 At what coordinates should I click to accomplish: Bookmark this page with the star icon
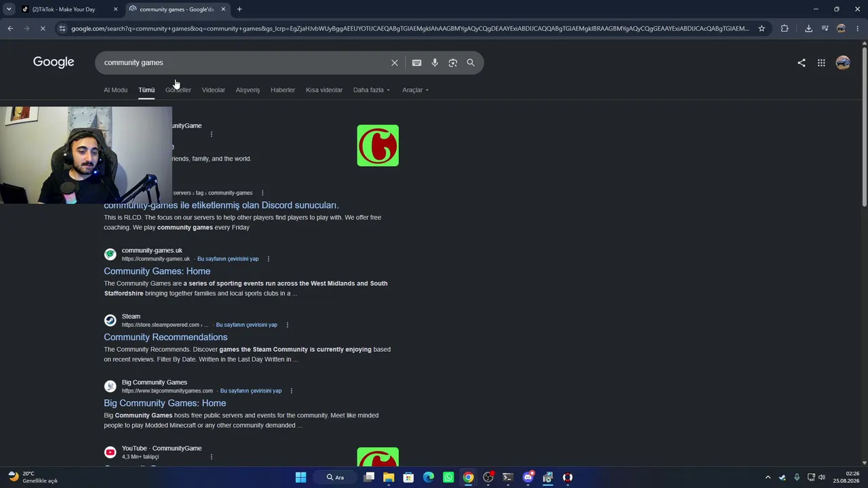pyautogui.click(x=762, y=28)
